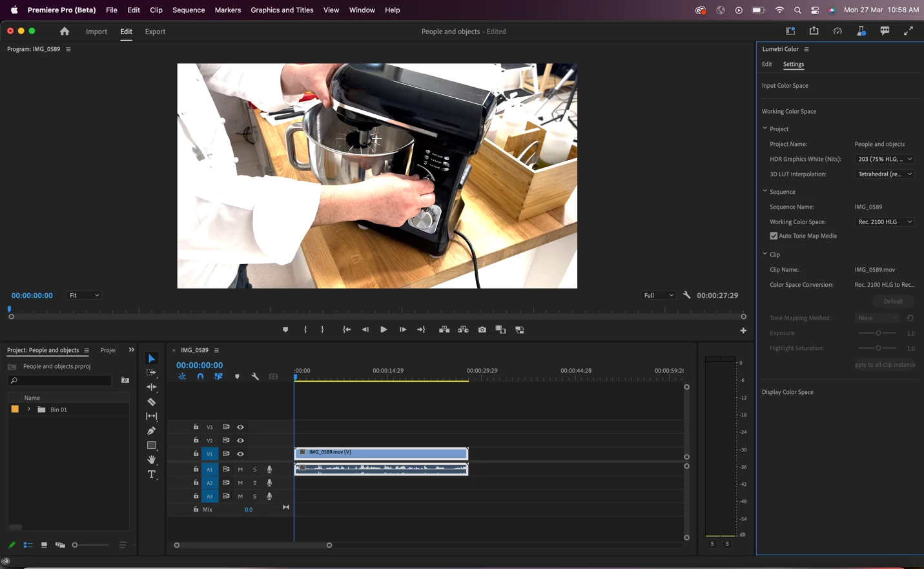The image size is (924, 569).
Task: Select the Rectangle tool
Action: tap(152, 446)
